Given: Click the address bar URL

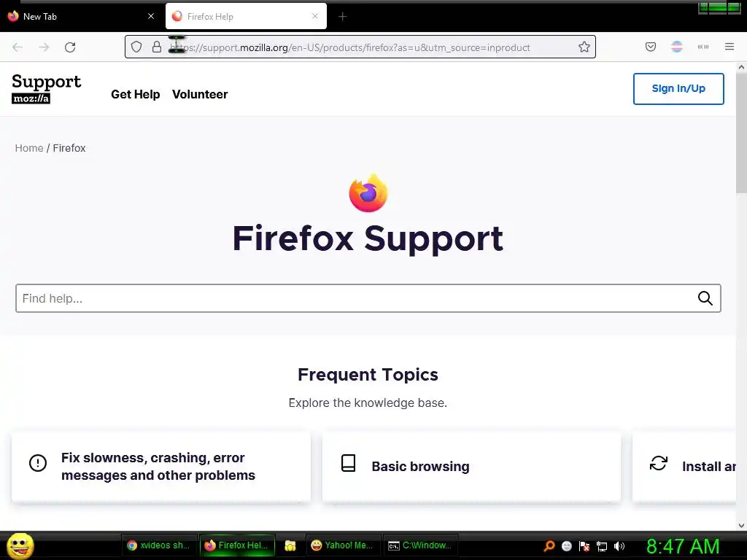Looking at the screenshot, I should click(349, 47).
